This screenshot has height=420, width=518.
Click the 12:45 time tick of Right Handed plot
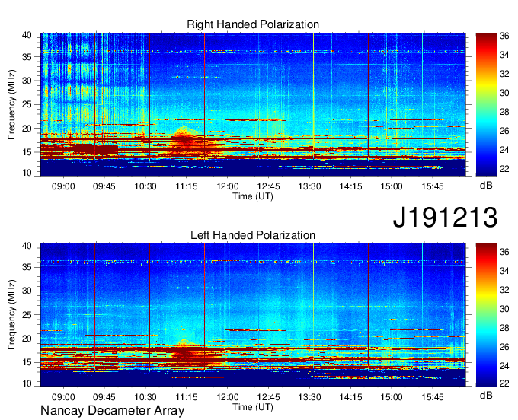click(x=268, y=186)
